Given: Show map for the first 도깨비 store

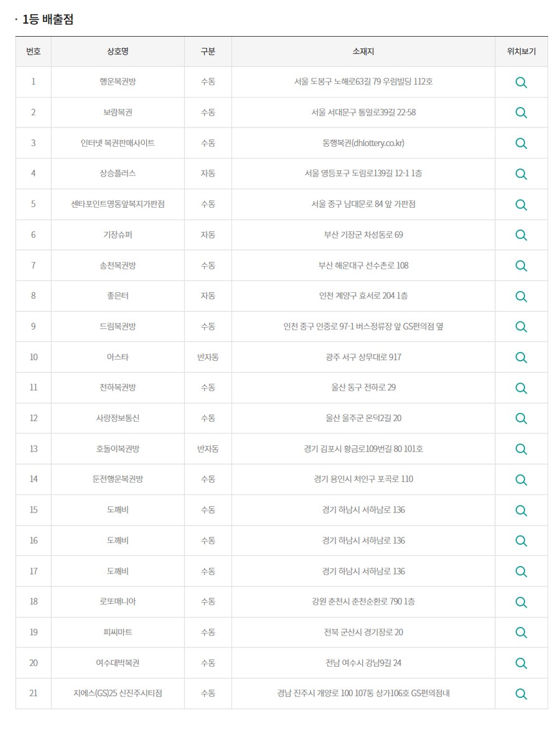Looking at the screenshot, I should (x=521, y=510).
